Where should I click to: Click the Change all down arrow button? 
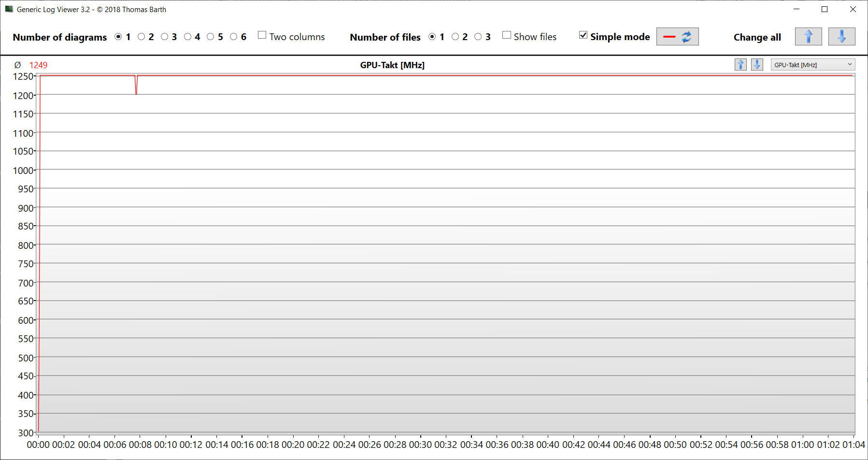click(x=842, y=37)
